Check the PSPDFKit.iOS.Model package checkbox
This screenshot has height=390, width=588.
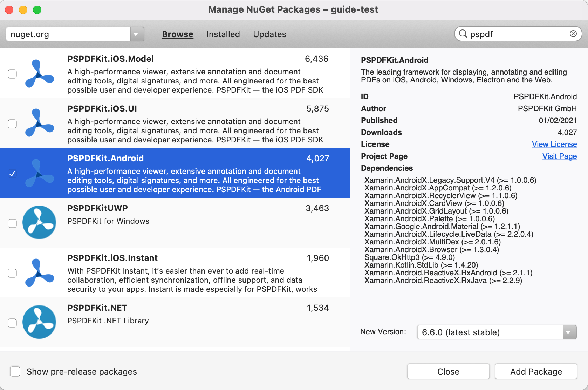[x=12, y=74]
